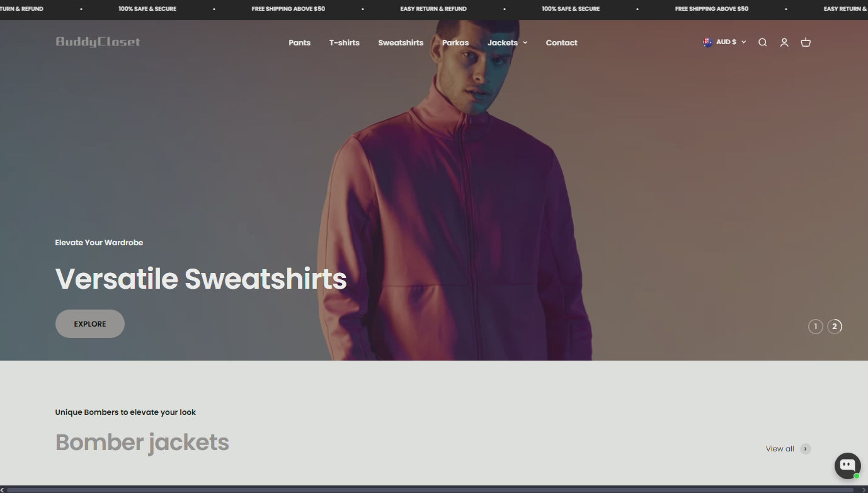868x493 pixels.
Task: Follow the View all link
Action: pyautogui.click(x=780, y=449)
